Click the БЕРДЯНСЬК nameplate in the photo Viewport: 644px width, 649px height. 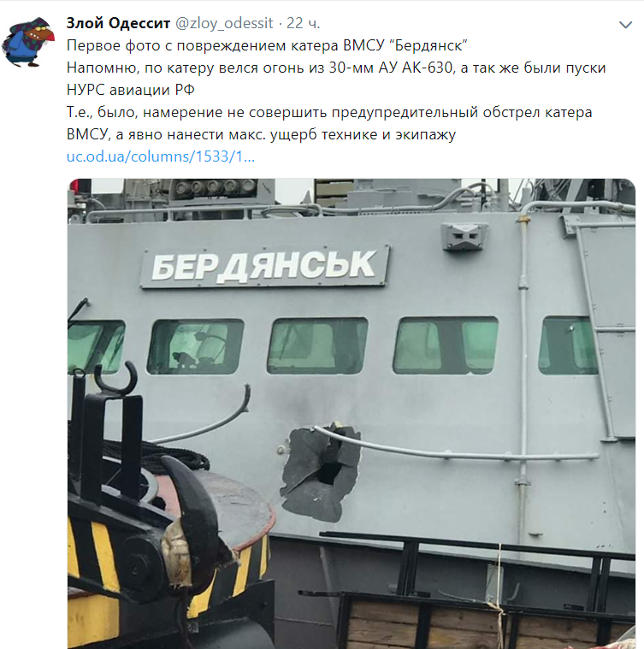pyautogui.click(x=265, y=266)
